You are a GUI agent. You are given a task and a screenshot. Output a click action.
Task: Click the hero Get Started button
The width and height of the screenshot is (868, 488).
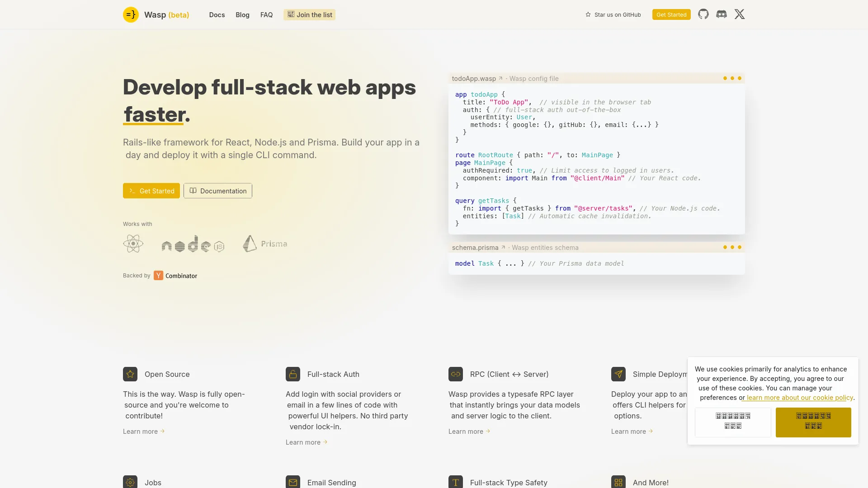[x=151, y=191]
